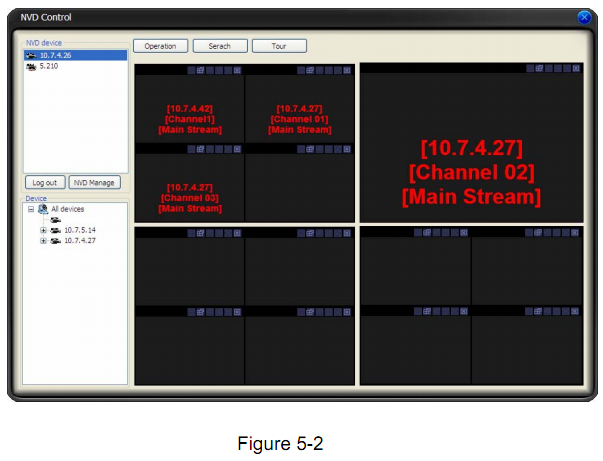Open split layout icon on empty pane beside Channel 03
The image size is (603, 461).
(x=310, y=149)
